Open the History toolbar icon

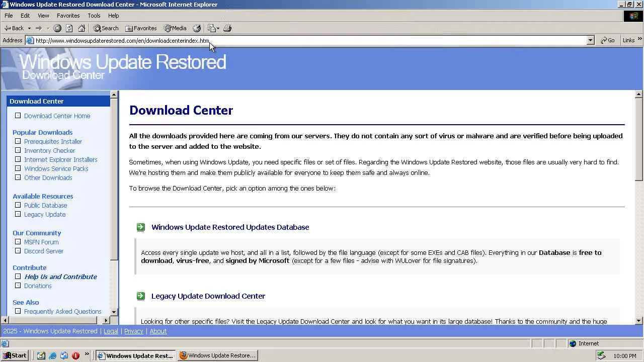pos(197,28)
